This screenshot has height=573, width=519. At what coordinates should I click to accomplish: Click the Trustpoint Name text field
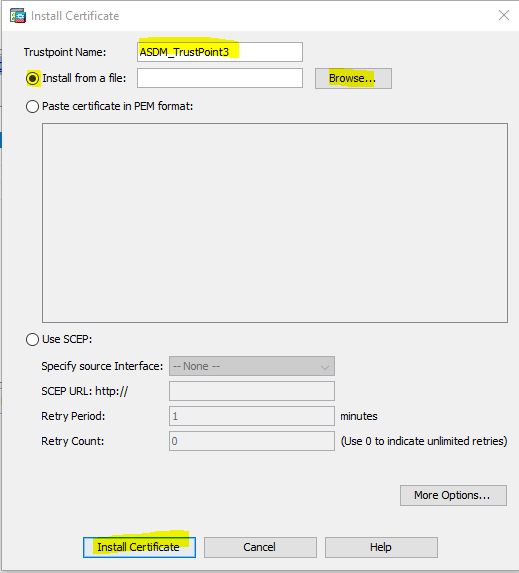point(220,52)
